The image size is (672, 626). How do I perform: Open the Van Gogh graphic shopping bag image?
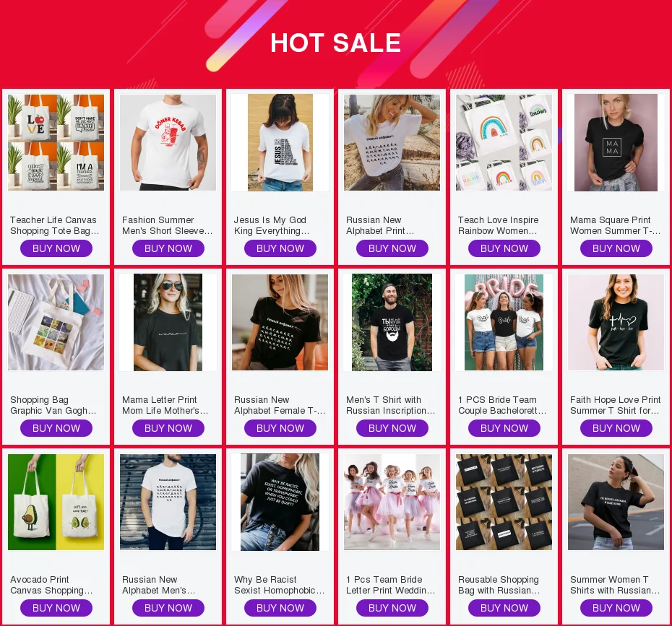tap(56, 323)
